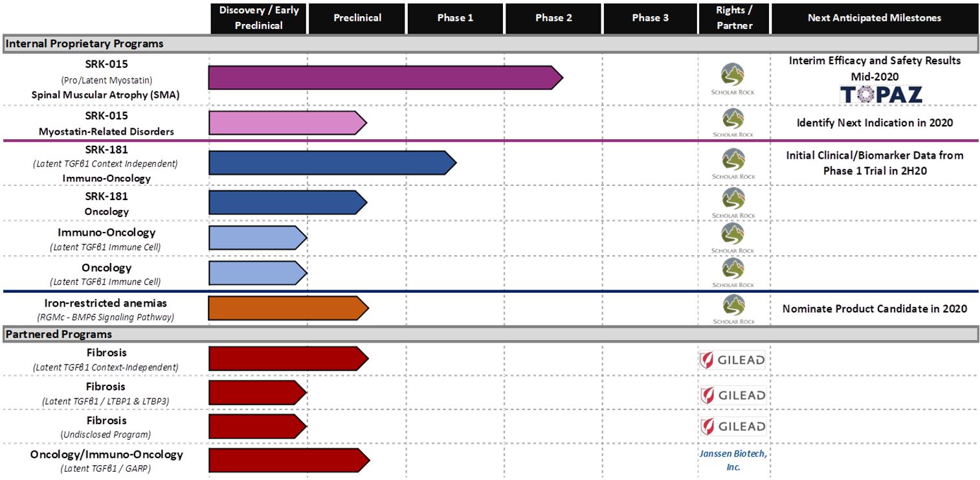Select Gilead logo in LTBP1 & LTBP3 row
The image size is (980, 480).
coord(733,394)
